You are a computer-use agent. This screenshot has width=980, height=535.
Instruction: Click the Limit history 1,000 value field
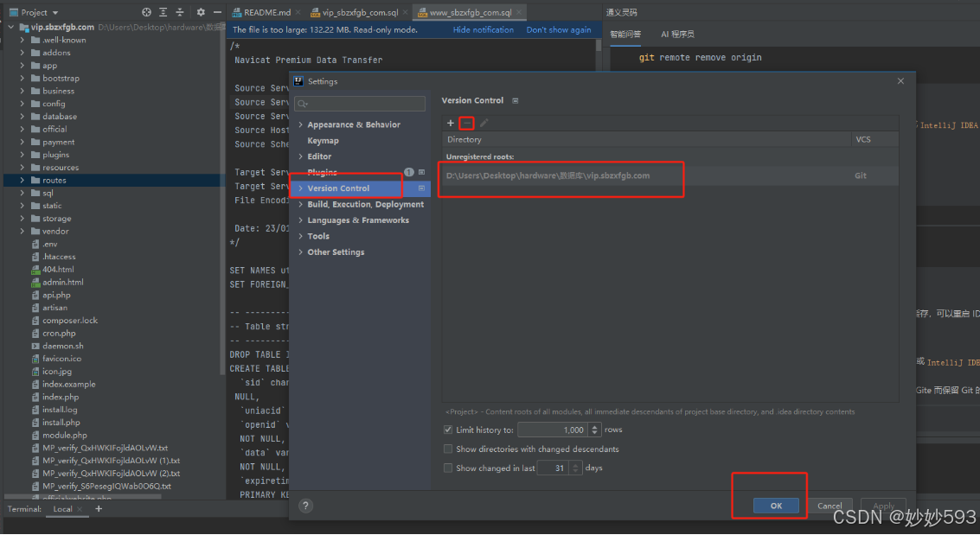tap(553, 430)
